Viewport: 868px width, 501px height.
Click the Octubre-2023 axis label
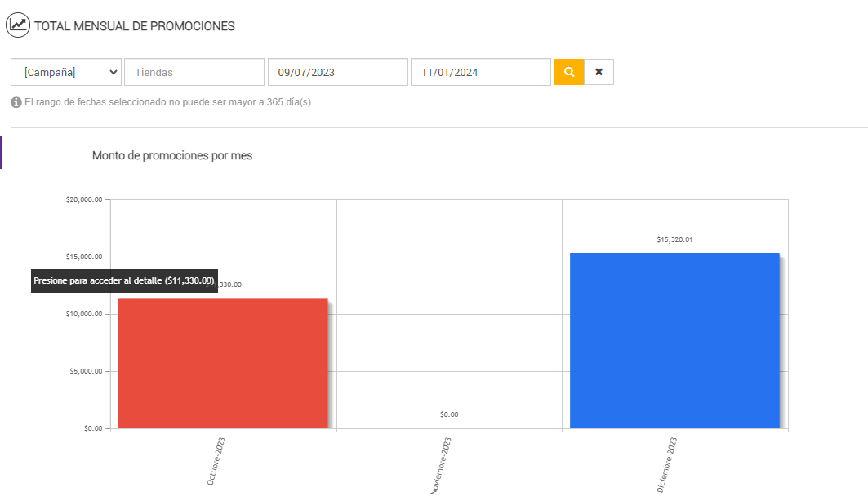(216, 462)
